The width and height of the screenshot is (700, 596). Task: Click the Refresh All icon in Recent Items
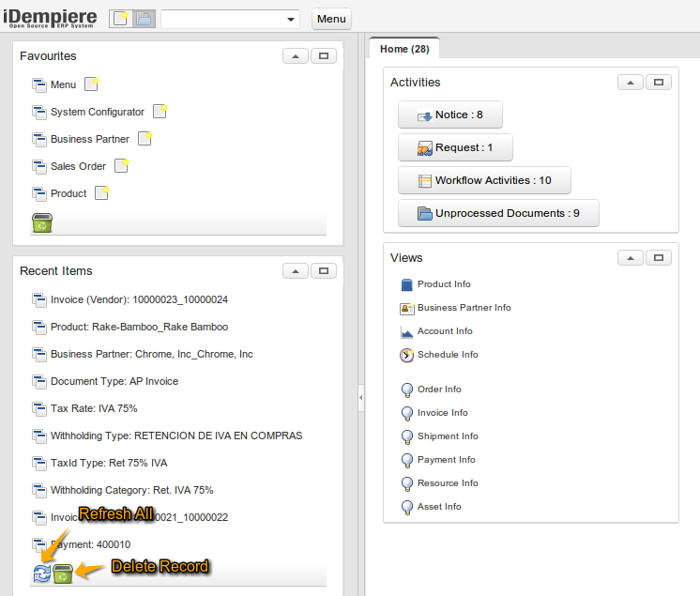click(42, 573)
